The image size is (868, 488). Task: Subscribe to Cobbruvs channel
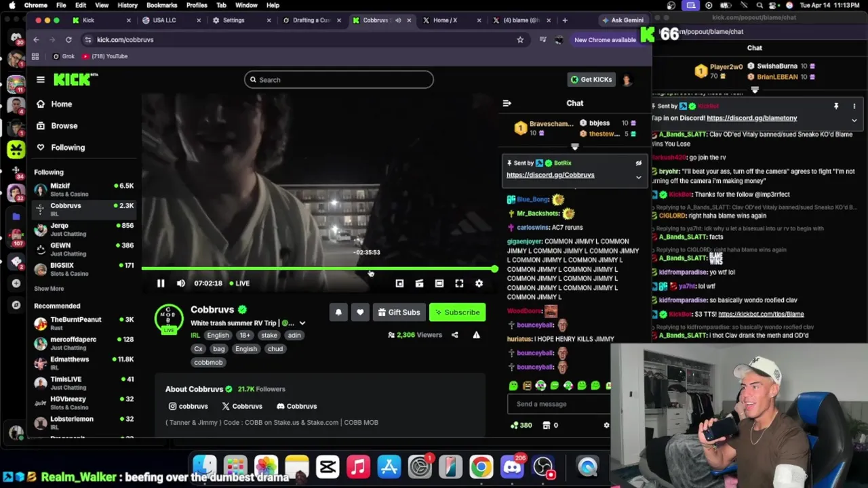tap(457, 312)
